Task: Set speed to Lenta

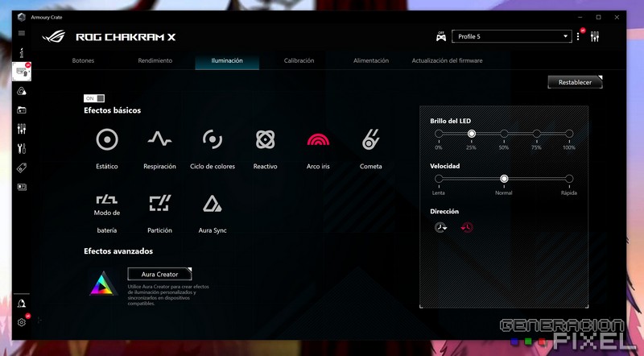Action: tap(439, 179)
